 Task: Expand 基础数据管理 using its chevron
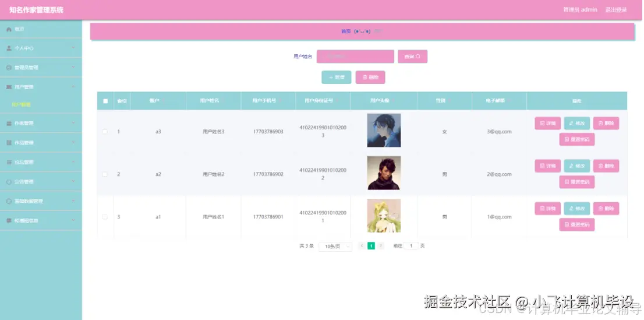tap(73, 201)
